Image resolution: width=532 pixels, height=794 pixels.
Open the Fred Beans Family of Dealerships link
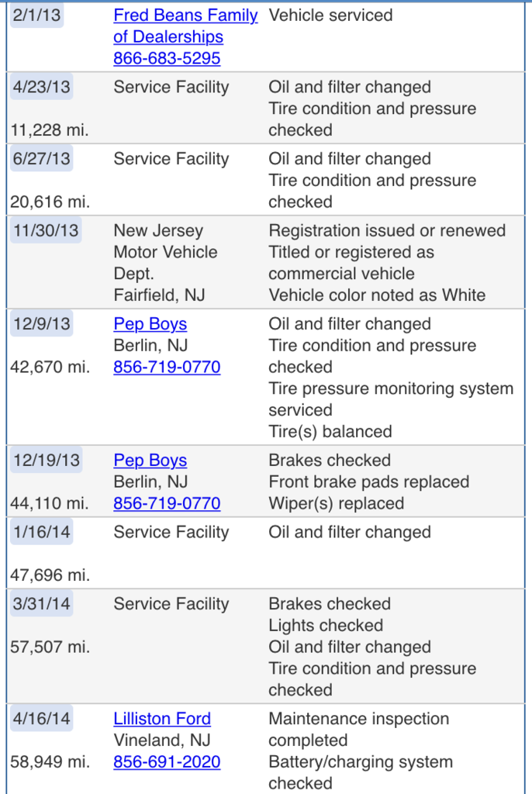point(185,26)
